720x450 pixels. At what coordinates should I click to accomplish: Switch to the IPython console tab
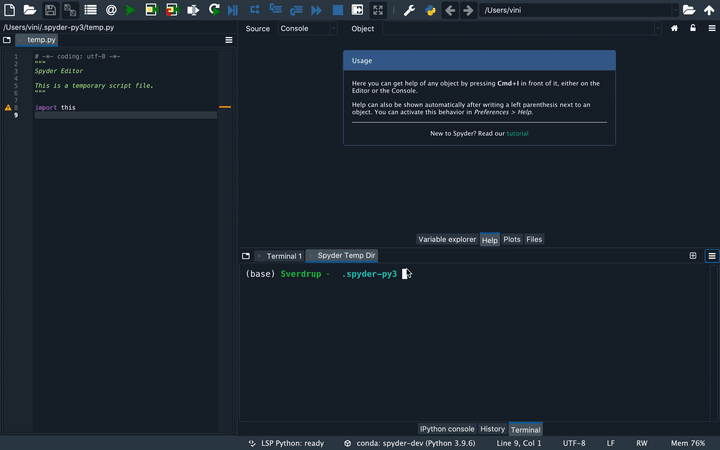click(x=447, y=429)
